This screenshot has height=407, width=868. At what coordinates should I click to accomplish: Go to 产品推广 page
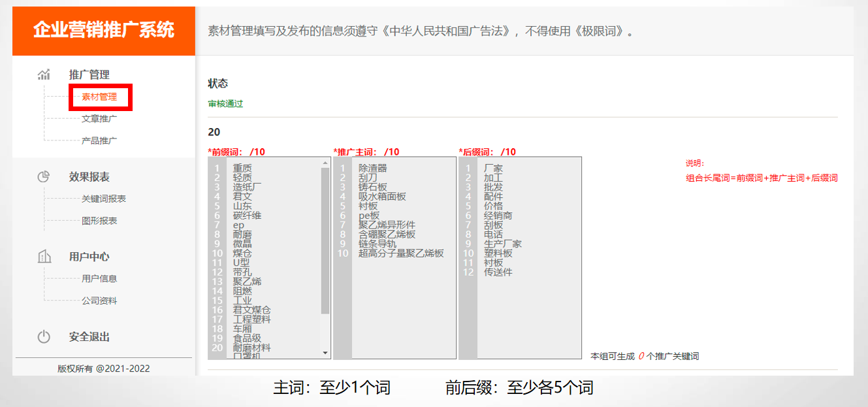99,140
